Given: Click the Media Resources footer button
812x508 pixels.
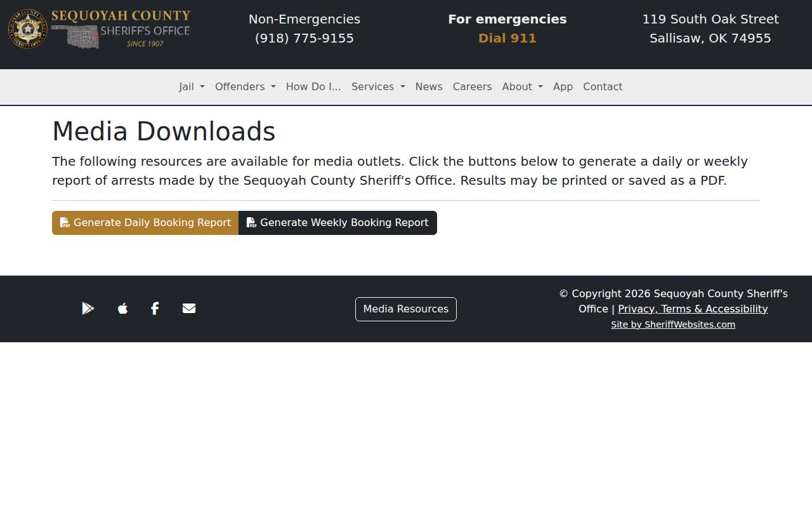Looking at the screenshot, I should (x=406, y=309).
